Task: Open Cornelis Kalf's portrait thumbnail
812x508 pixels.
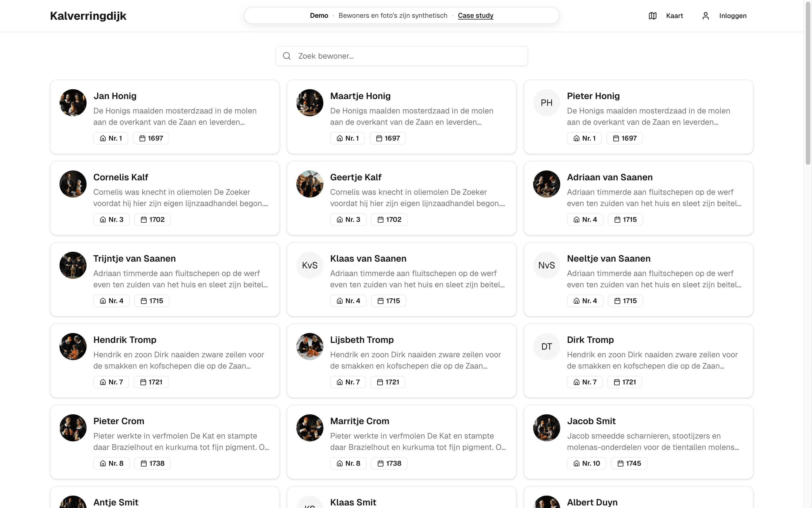Action: [x=73, y=184]
